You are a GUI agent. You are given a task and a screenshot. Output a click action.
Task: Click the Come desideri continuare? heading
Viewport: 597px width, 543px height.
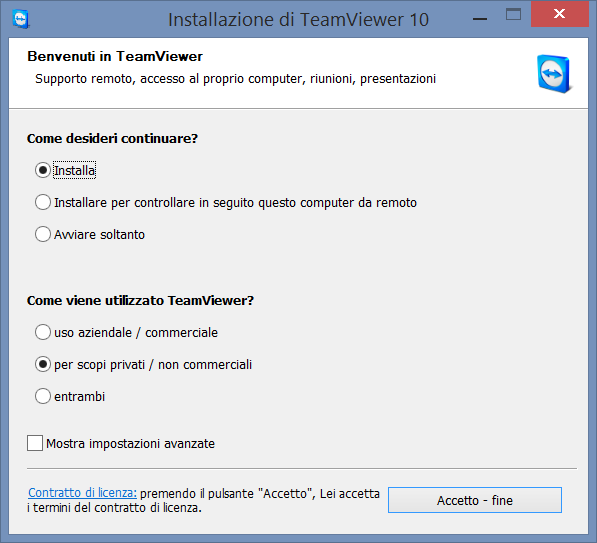[112, 138]
